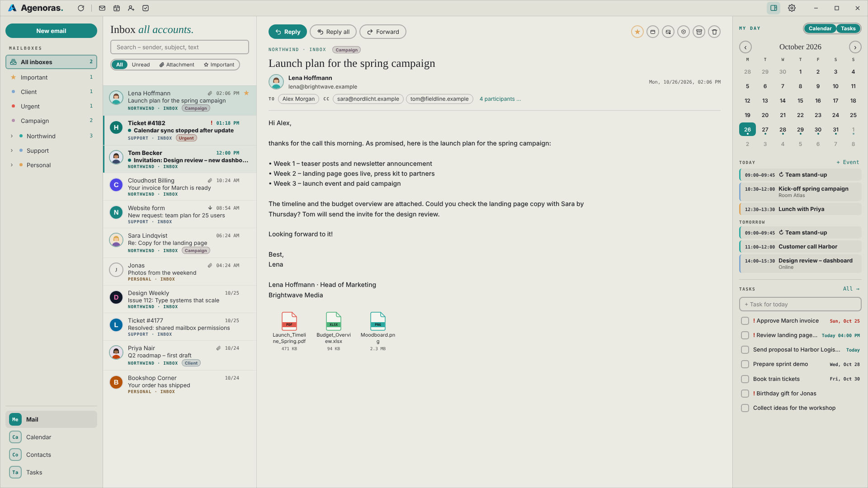
Task: Click the New email button
Action: 51,31
